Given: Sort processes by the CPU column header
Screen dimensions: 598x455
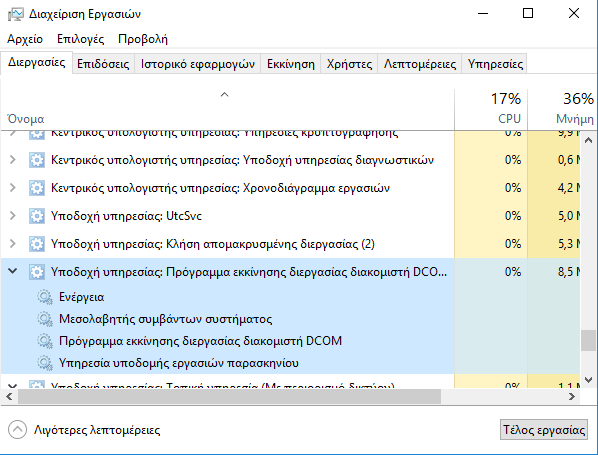Looking at the screenshot, I should (491, 109).
